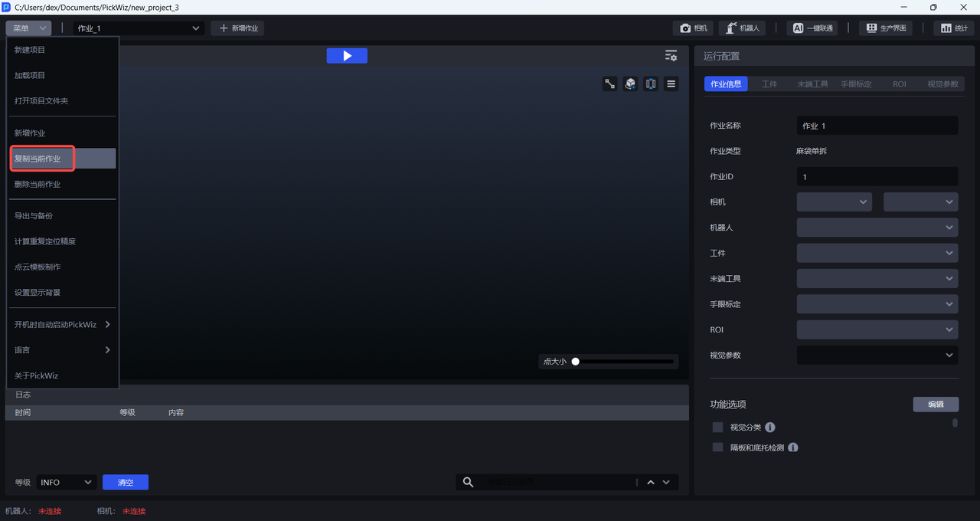
Task: Click the info icon beside 视觉分类
Action: click(x=770, y=428)
